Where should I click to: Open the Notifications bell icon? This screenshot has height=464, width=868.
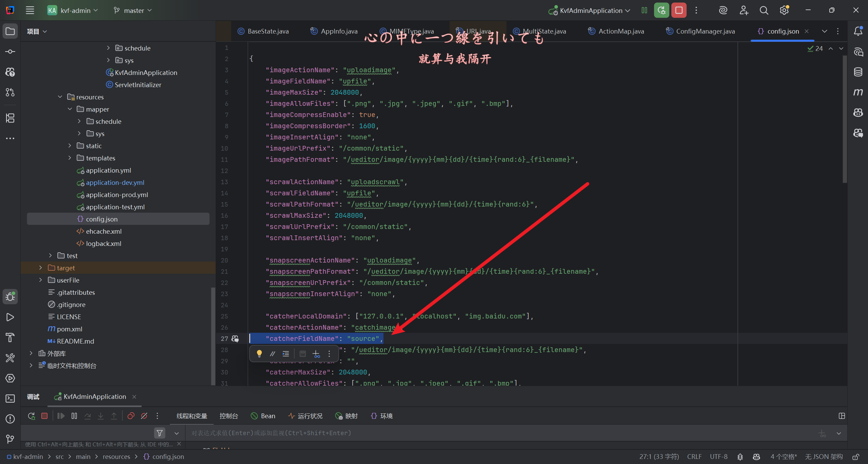coord(858,31)
